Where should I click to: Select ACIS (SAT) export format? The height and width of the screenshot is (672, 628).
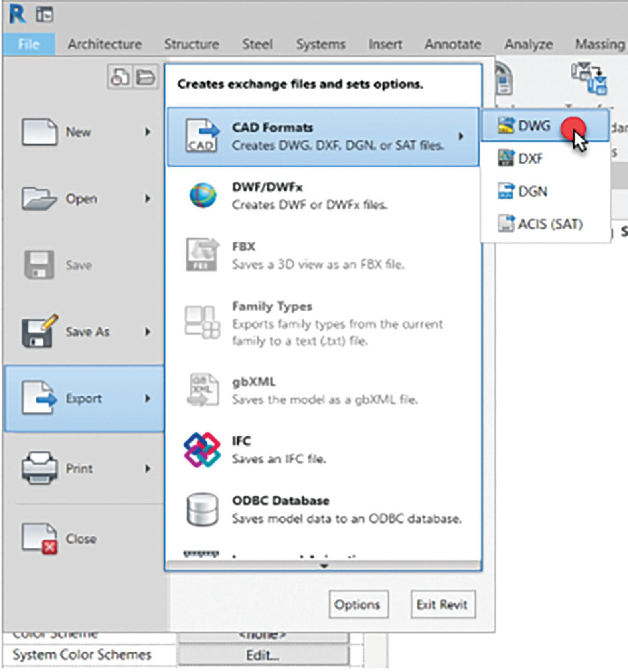[545, 224]
